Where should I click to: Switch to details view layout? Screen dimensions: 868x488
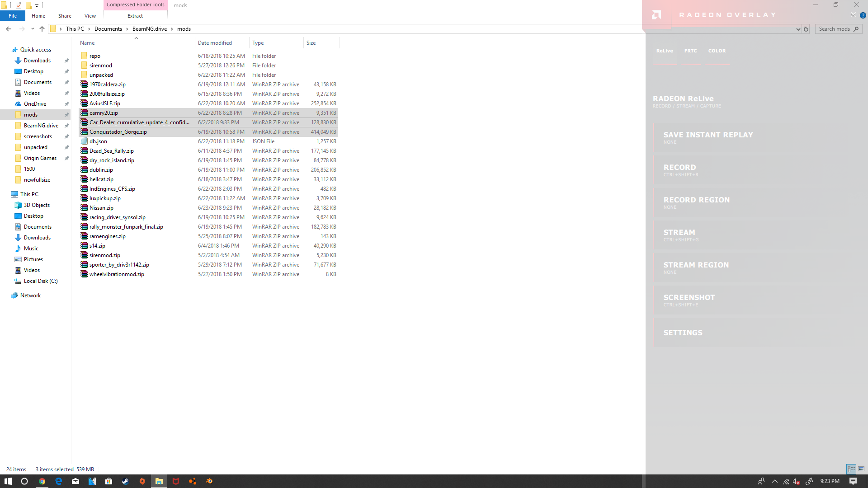(852, 469)
